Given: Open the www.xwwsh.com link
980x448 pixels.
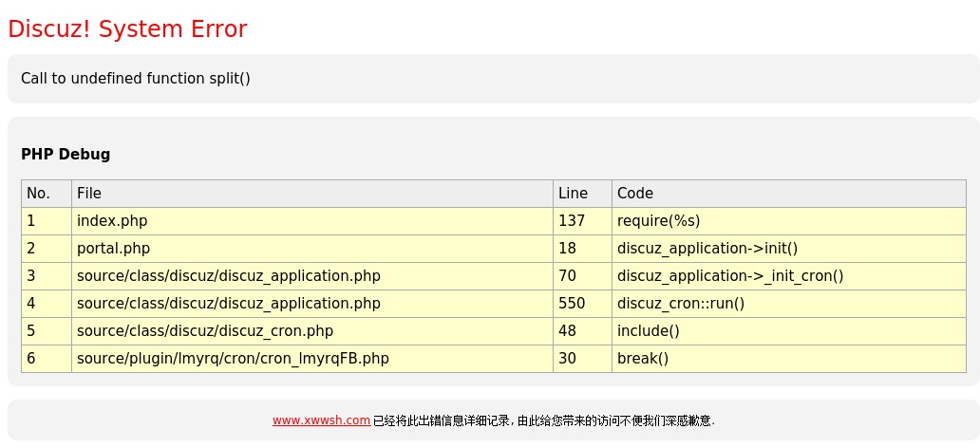Looking at the screenshot, I should tap(321, 420).
